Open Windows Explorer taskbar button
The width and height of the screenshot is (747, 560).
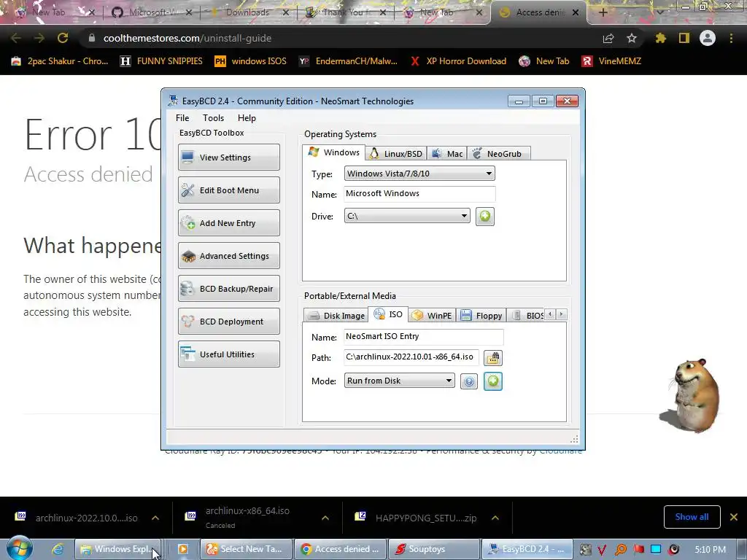tap(117, 549)
